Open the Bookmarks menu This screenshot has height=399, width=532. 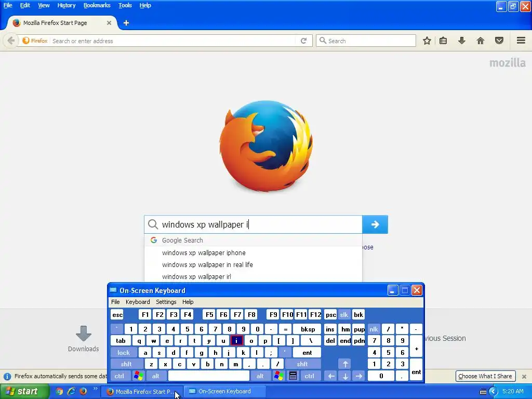(x=97, y=5)
